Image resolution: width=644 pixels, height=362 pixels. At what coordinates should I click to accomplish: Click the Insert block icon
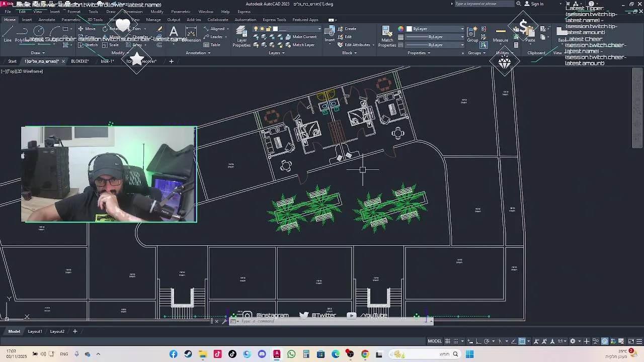[x=330, y=34]
